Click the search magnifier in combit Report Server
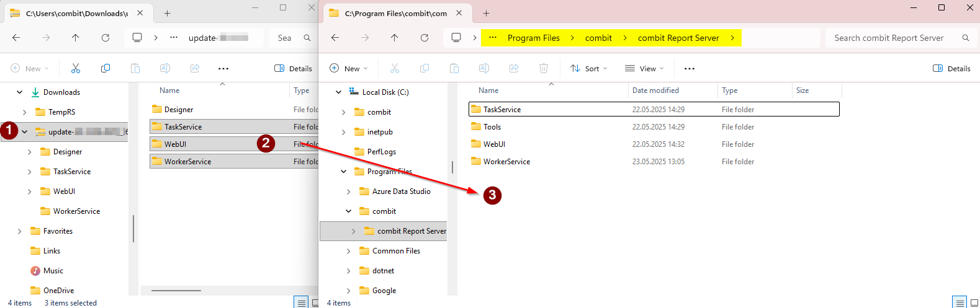 (965, 38)
